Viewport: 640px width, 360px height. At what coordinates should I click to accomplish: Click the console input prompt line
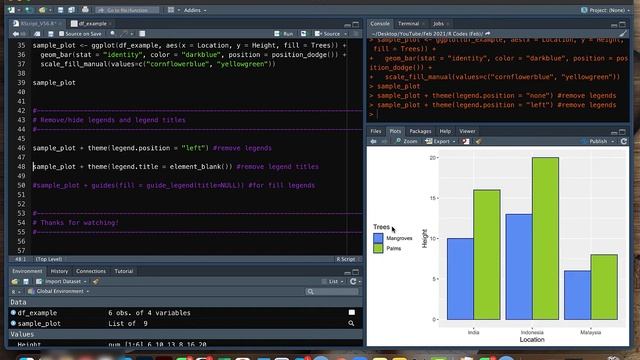(x=498, y=115)
